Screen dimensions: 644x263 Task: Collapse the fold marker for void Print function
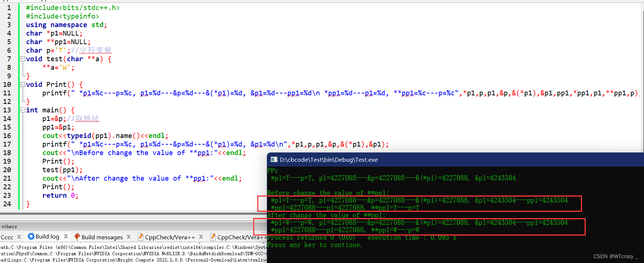pos(23,85)
